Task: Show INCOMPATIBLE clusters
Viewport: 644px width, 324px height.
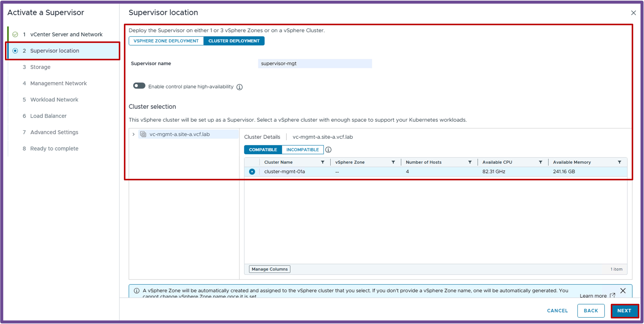Action: tap(302, 150)
